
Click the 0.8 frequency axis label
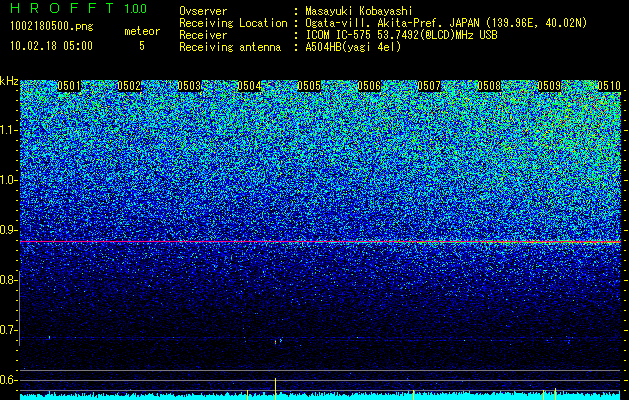[9, 280]
